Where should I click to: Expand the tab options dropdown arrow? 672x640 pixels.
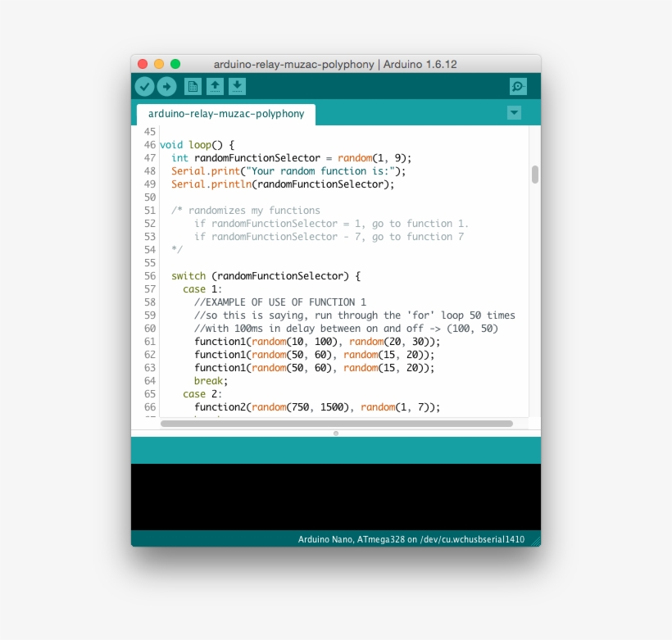(514, 113)
